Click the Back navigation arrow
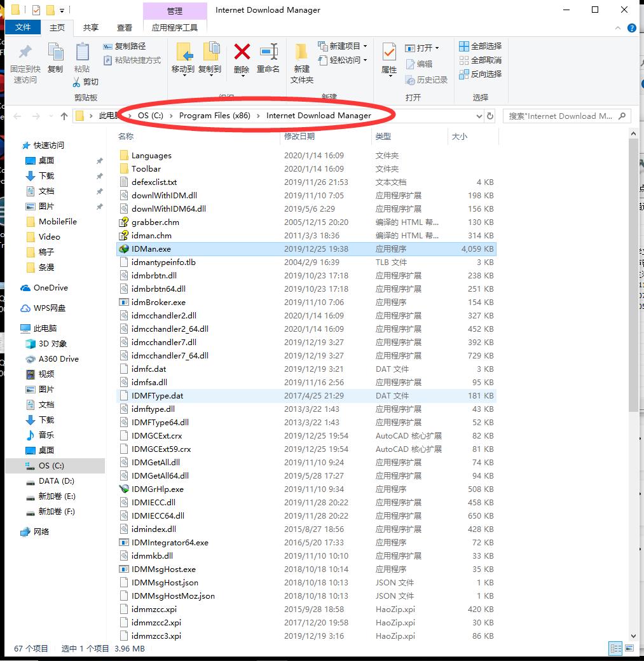This screenshot has width=644, height=661. coord(17,116)
